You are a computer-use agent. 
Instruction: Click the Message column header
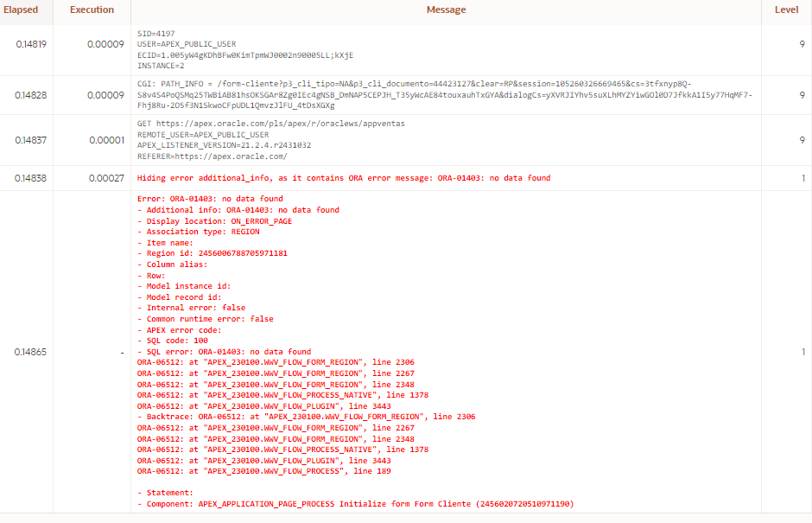[x=446, y=10]
